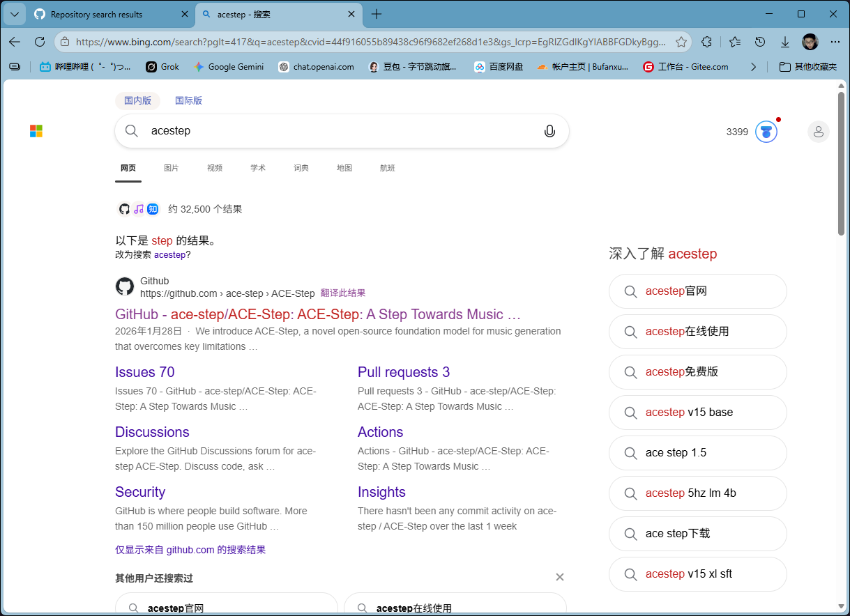Search related suggestion acestep在线使用 in sidebar
This screenshot has width=850, height=616.
(x=698, y=332)
